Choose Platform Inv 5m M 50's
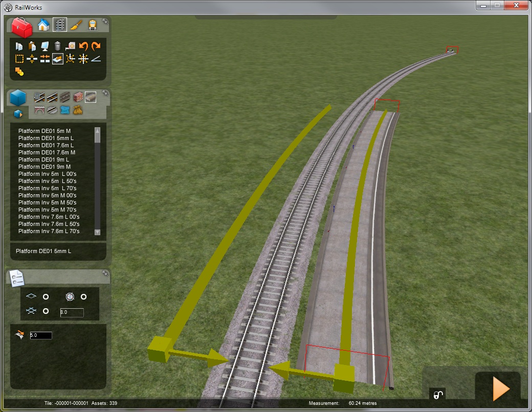 click(48, 202)
